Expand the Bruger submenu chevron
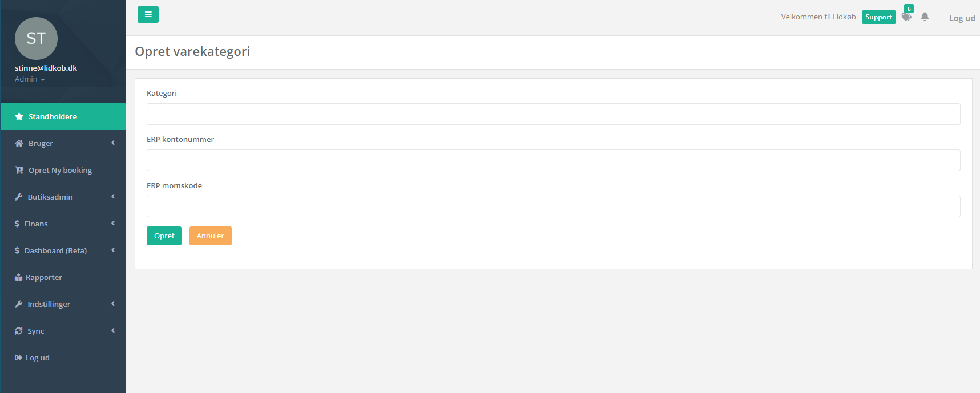 coord(113,143)
